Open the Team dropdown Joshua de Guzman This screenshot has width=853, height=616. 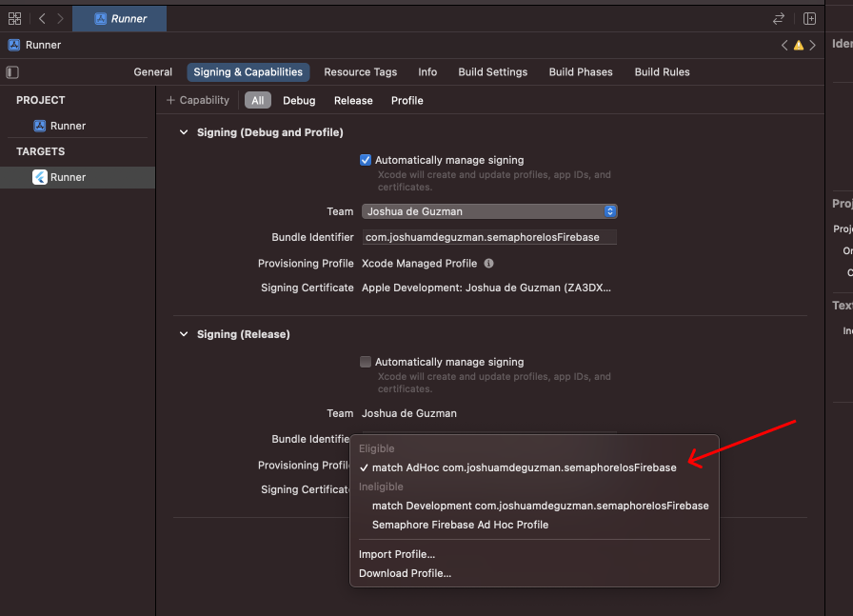(489, 211)
